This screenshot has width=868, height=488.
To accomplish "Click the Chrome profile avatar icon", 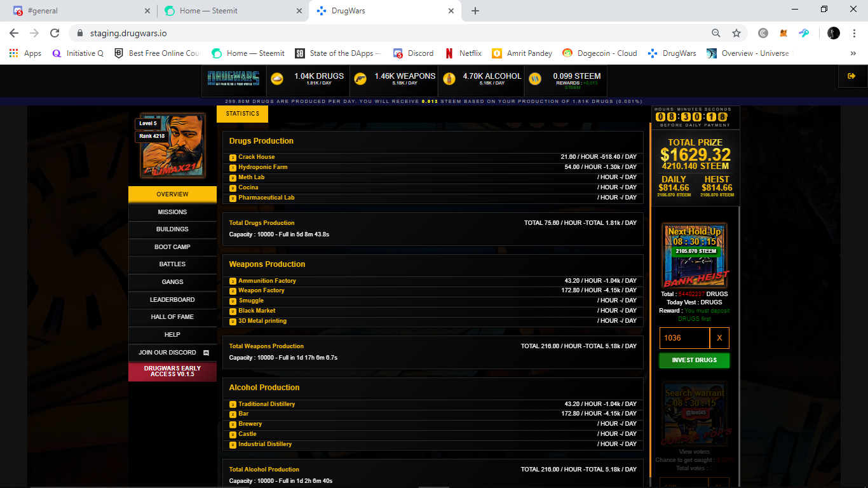I will click(833, 32).
